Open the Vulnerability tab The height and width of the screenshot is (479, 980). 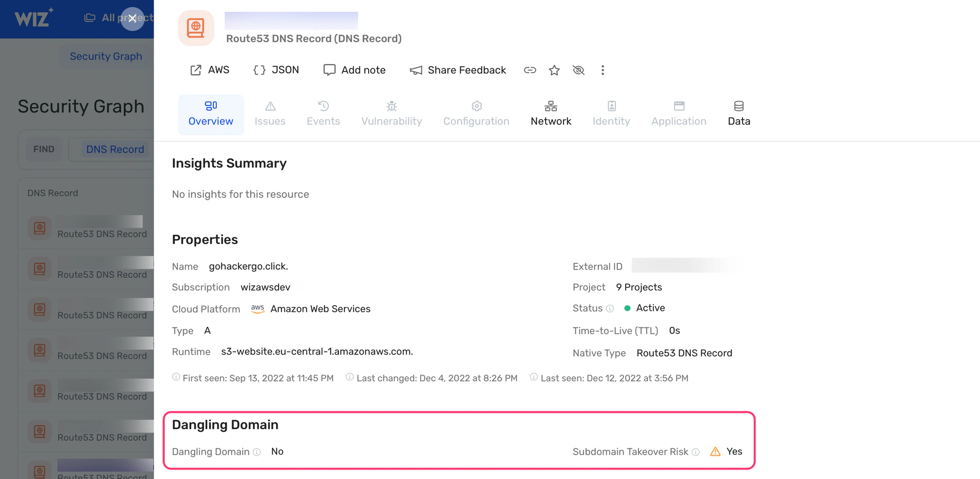(x=391, y=114)
